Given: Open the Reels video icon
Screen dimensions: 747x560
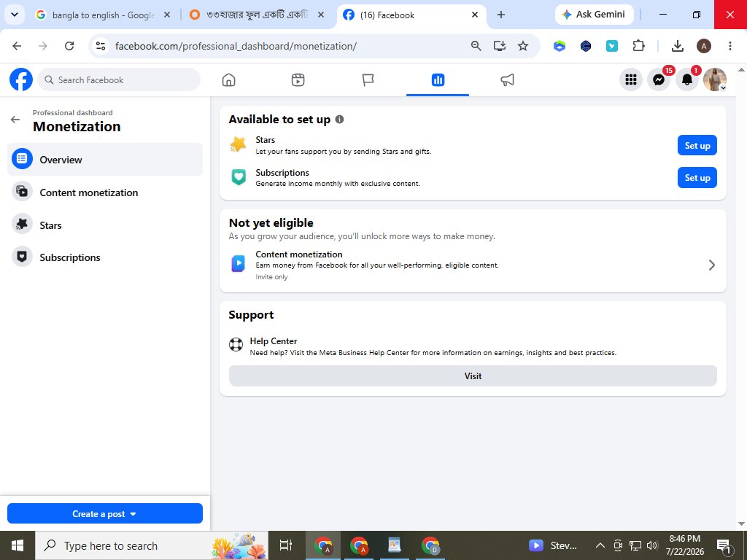Looking at the screenshot, I should click(298, 80).
